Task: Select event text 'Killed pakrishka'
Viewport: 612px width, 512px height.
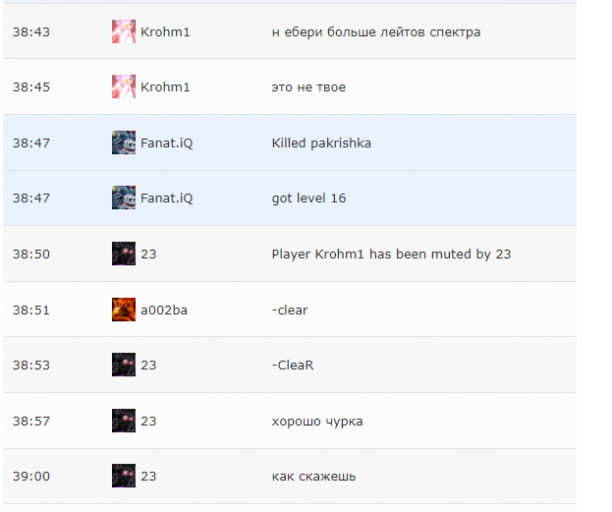Action: [x=321, y=143]
